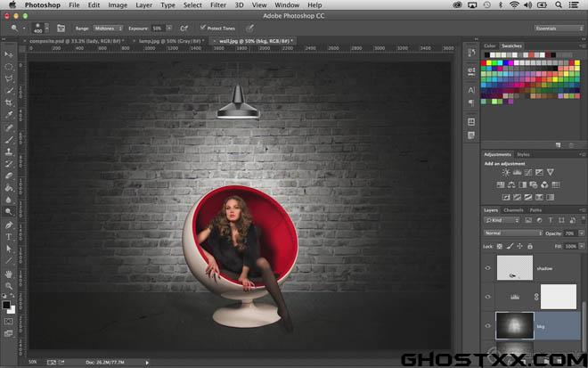The height and width of the screenshot is (368, 588).
Task: Add a Color Balance adjustment
Action: point(511,184)
